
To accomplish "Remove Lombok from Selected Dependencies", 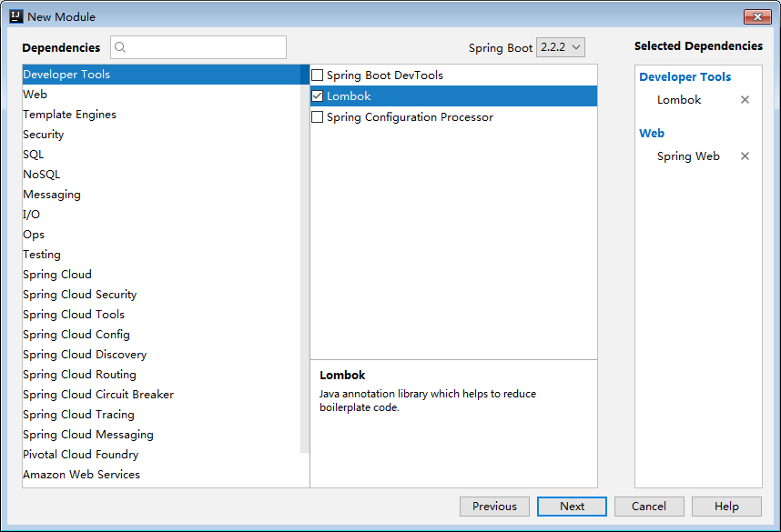I will click(745, 99).
